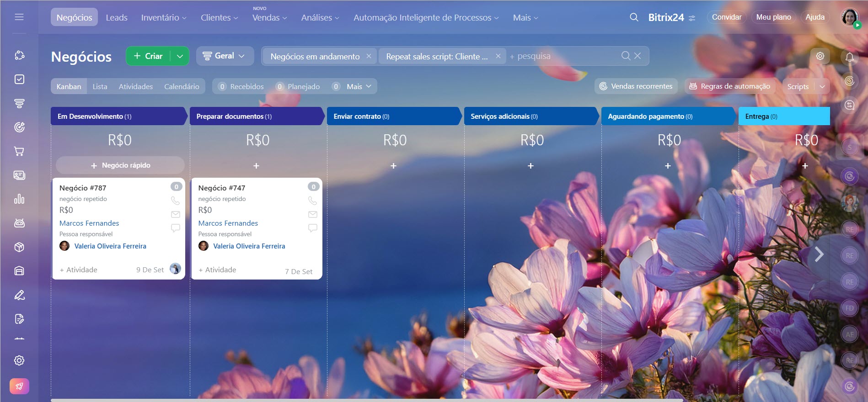
Task: Open the left sidebar settings gear
Action: coord(19,360)
